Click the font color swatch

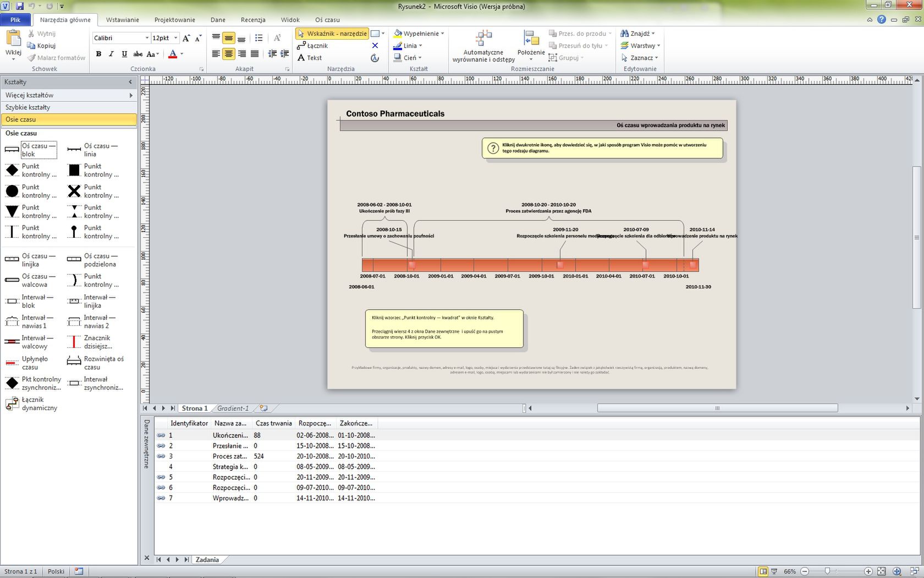(173, 54)
